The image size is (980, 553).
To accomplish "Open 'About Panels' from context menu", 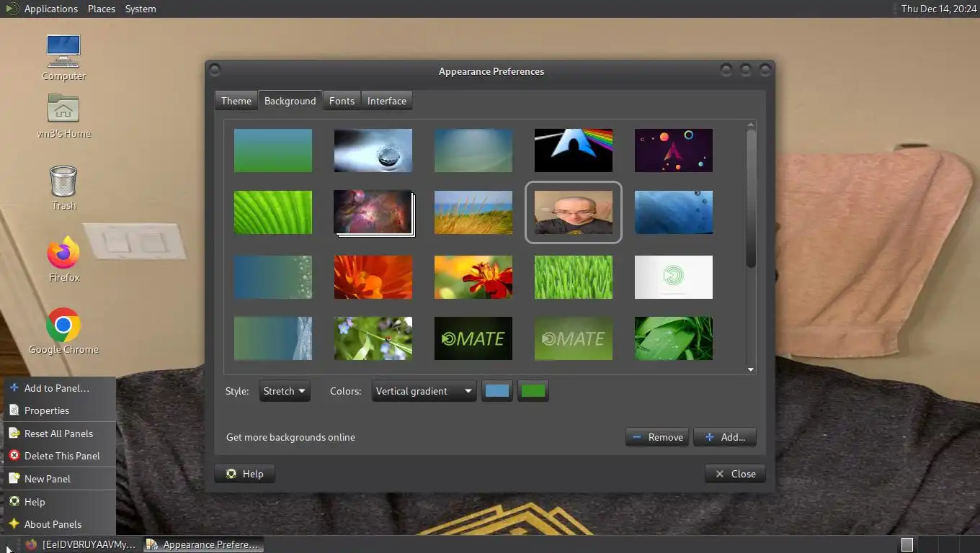I will [59, 524].
